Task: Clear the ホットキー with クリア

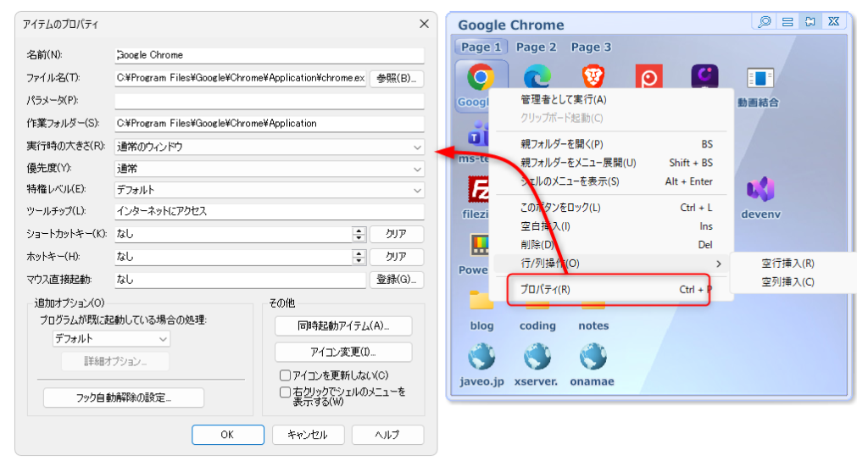Action: 397,257
